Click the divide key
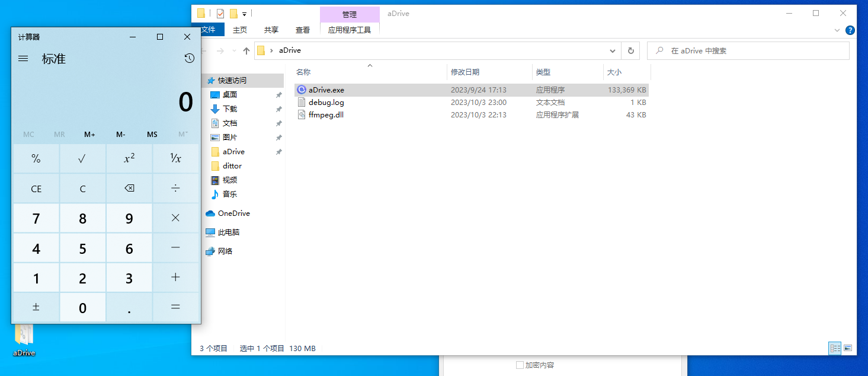The height and width of the screenshot is (376, 868). 175,189
